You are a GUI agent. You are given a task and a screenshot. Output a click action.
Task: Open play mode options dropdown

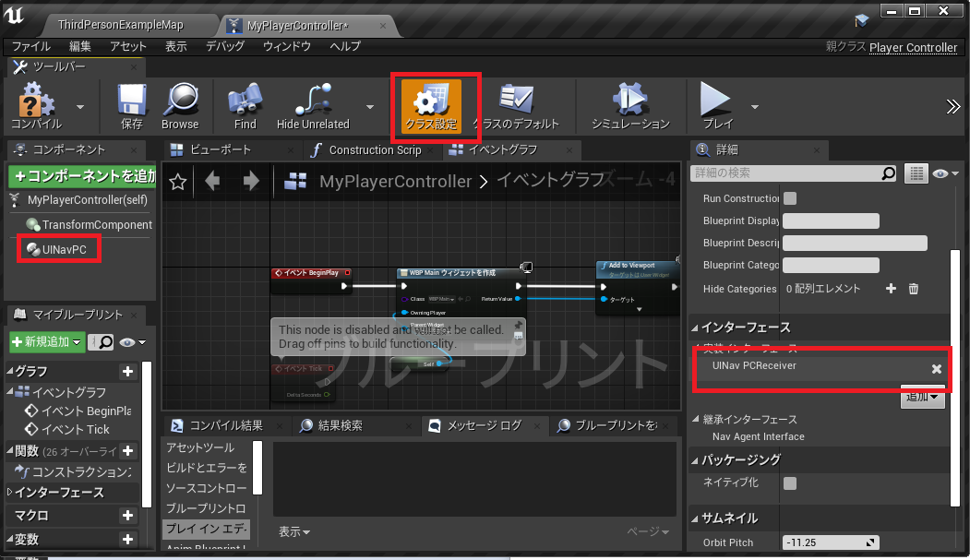pos(755,107)
